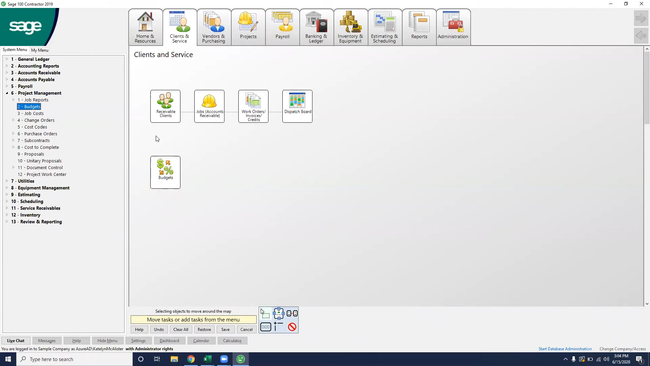Choose the select-objects pointer tool
650x366 pixels.
pyautogui.click(x=265, y=313)
